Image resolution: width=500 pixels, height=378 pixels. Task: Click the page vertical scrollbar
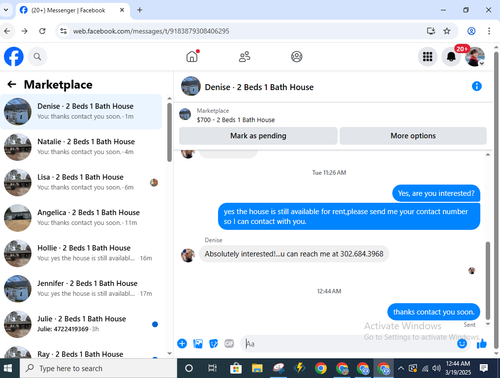pos(496,200)
